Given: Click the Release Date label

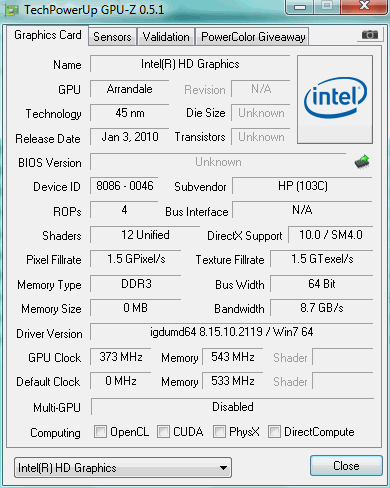Looking at the screenshot, I should click(48, 139).
